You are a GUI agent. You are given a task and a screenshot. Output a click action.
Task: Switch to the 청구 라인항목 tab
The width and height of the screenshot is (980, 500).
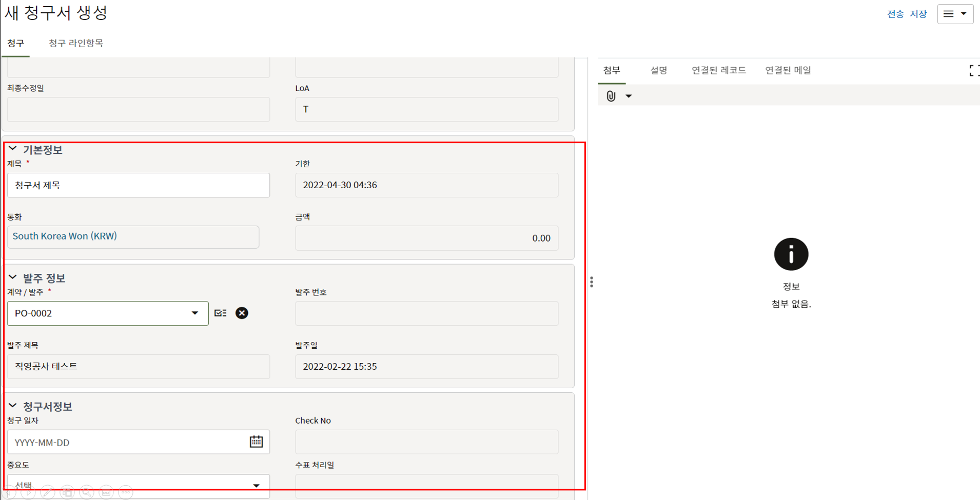[76, 43]
